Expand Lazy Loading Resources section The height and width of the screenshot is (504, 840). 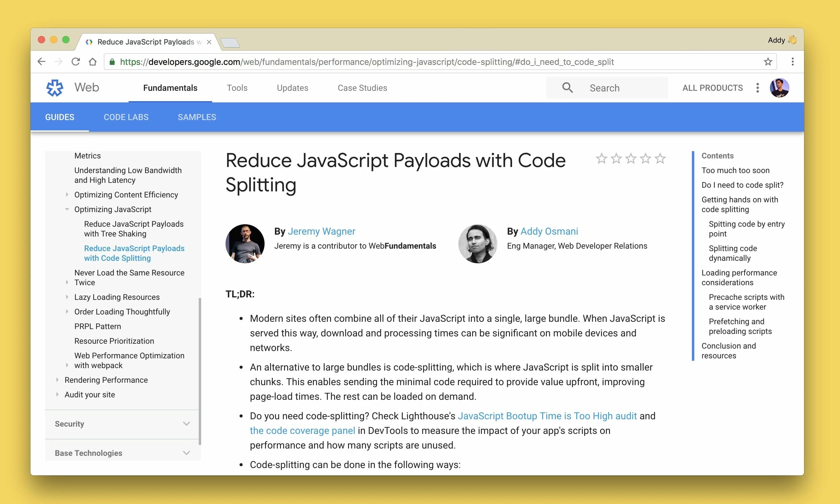[x=67, y=297]
